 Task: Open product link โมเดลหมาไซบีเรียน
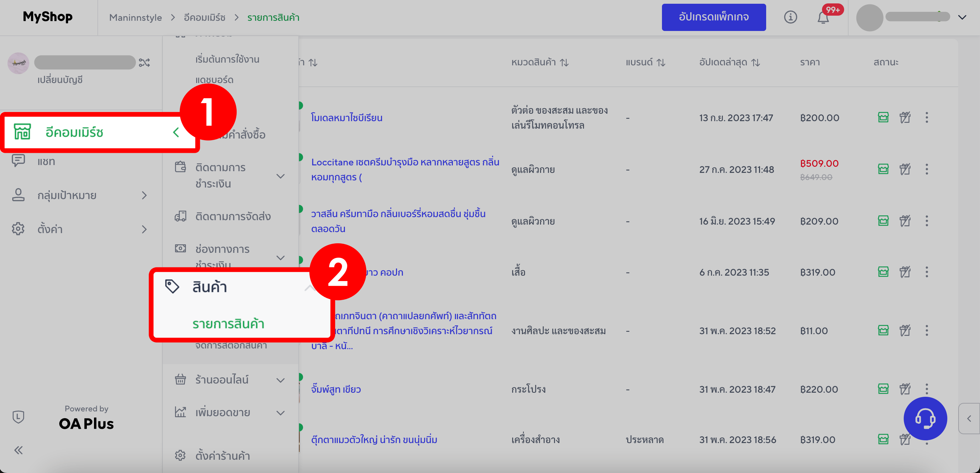pos(347,117)
